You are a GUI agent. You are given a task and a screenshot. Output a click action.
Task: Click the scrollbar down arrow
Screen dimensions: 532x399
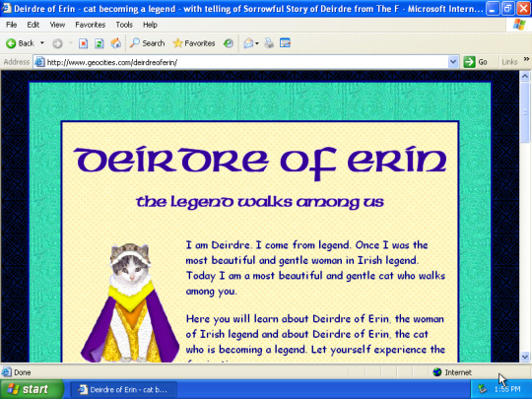pyautogui.click(x=524, y=357)
